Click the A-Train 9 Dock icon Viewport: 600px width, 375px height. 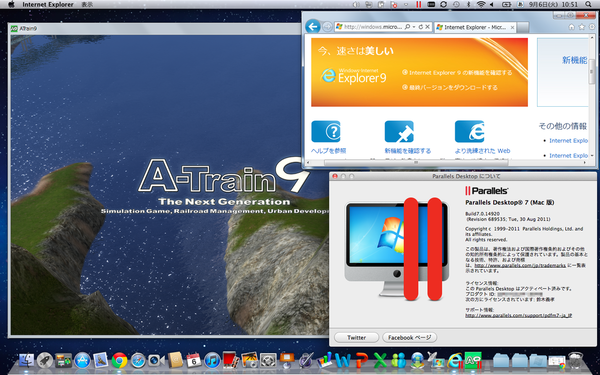click(473, 360)
